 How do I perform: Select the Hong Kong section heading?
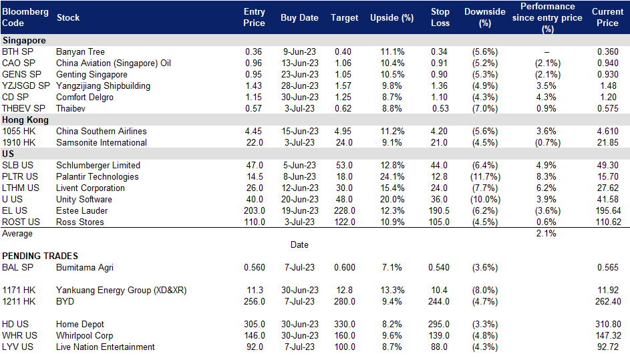coord(25,120)
